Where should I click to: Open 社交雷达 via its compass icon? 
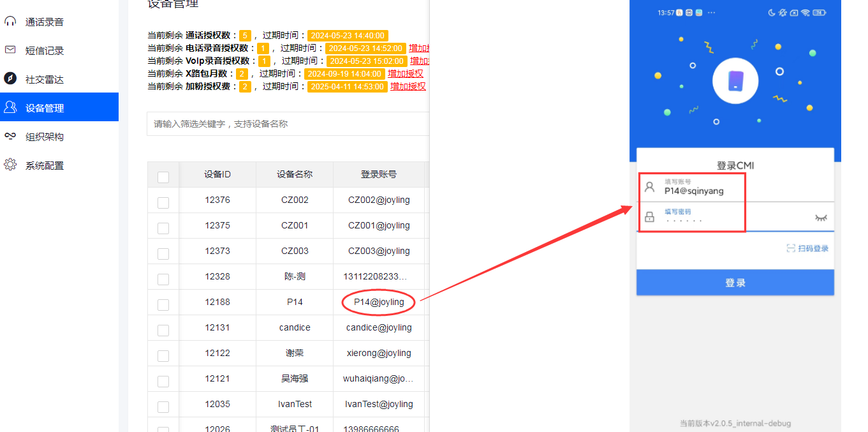coord(11,78)
